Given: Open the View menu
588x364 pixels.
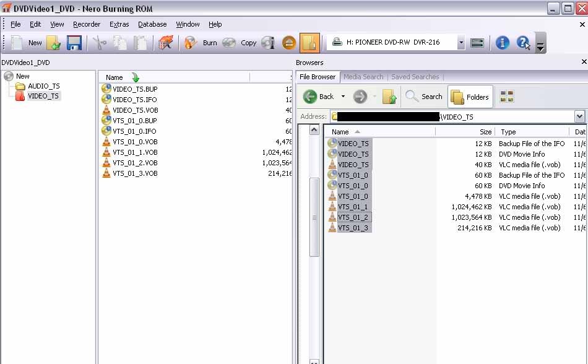Looking at the screenshot, I should (57, 24).
